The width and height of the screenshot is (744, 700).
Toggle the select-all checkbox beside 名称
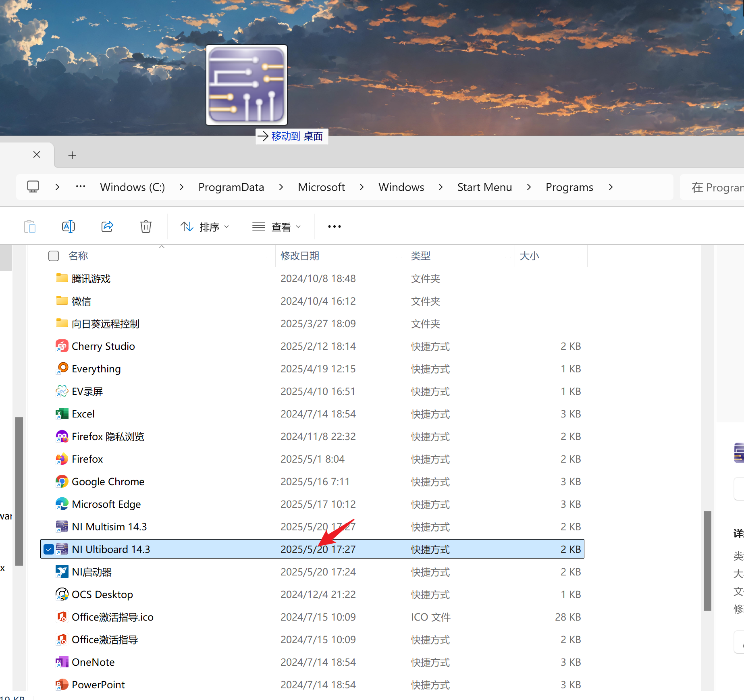[x=54, y=256]
